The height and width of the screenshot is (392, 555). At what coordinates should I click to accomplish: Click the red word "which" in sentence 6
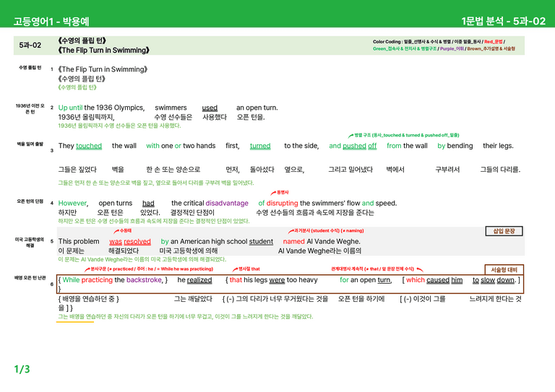click(416, 280)
